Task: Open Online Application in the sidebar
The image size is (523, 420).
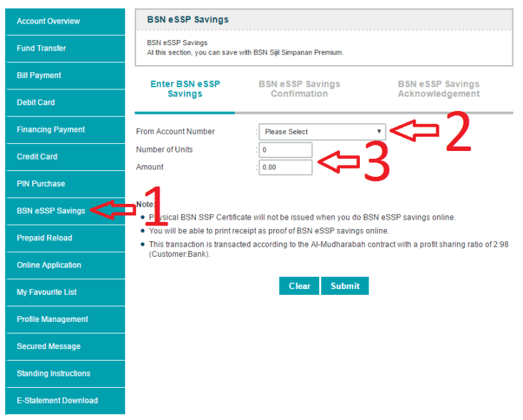Action: 65,265
